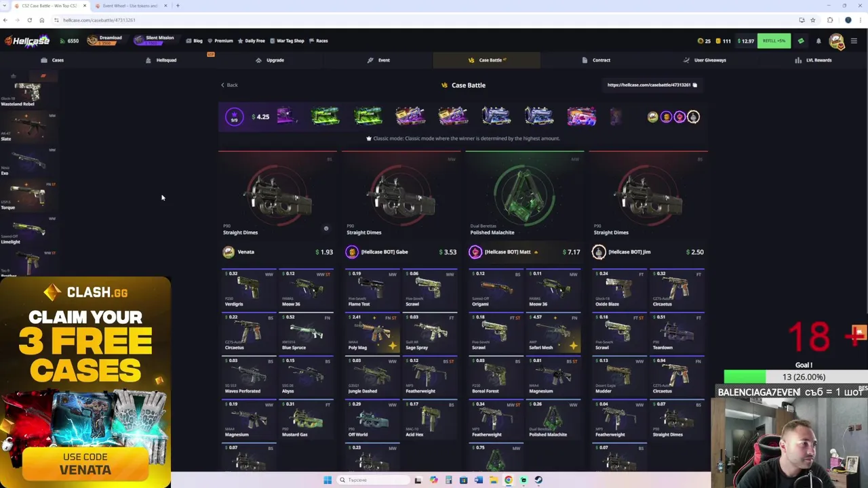Open the Races page
868x488 pixels.
[x=319, y=41]
